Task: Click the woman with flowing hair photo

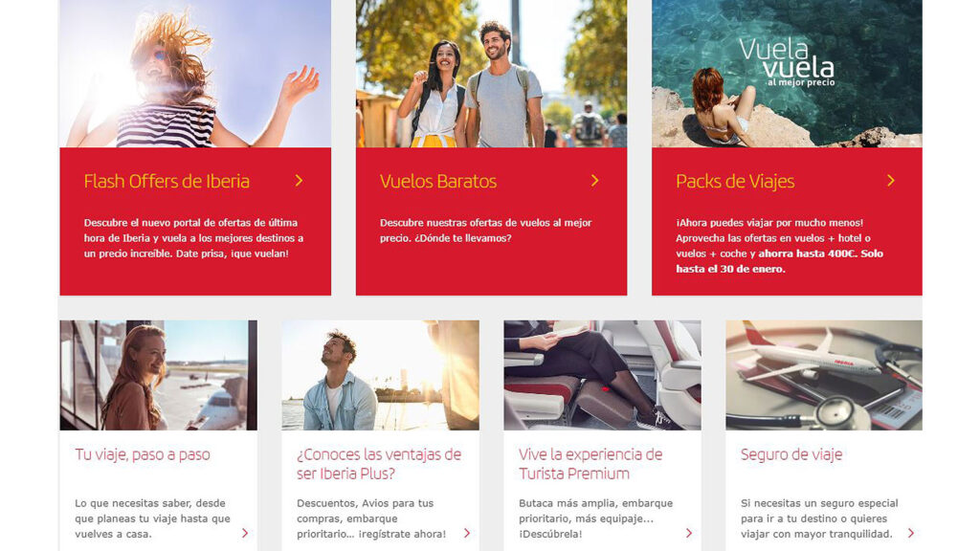Action: tap(195, 74)
